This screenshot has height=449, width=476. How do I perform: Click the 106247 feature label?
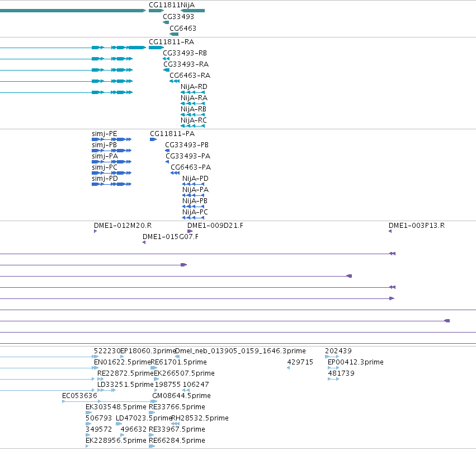point(196,385)
